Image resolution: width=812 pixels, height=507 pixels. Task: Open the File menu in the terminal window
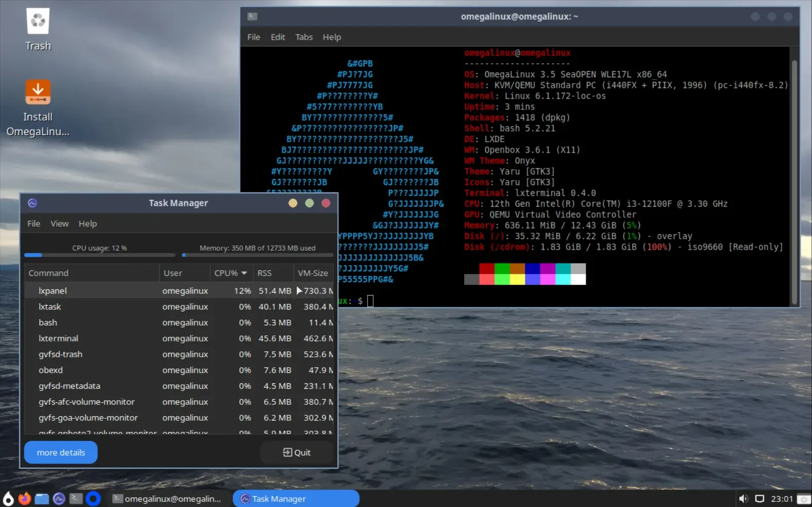[x=254, y=37]
